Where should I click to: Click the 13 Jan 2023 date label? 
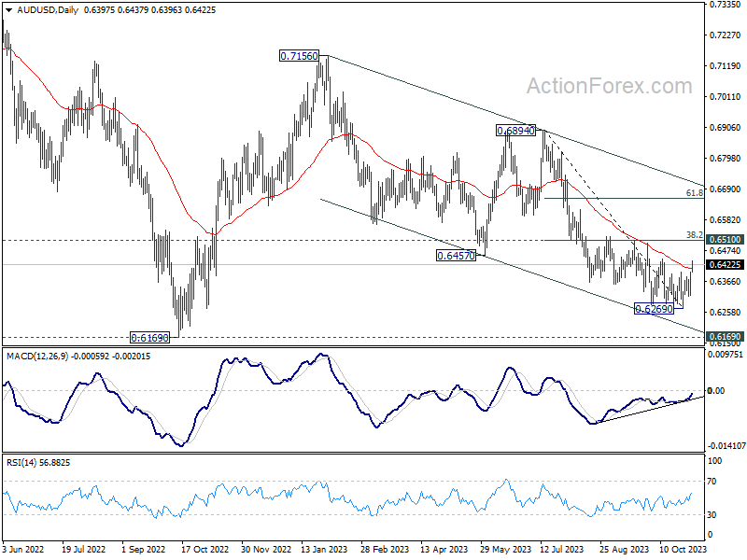click(x=324, y=550)
